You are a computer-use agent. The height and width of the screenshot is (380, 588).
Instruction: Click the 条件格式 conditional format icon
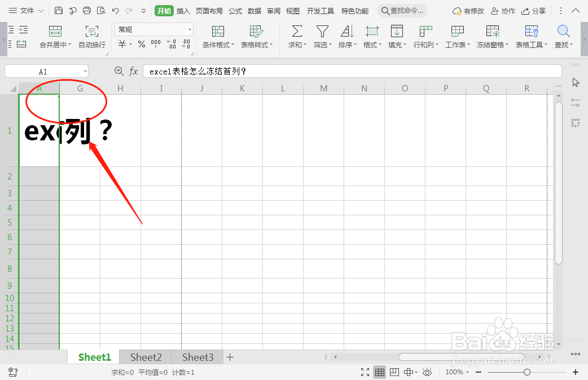click(x=218, y=31)
